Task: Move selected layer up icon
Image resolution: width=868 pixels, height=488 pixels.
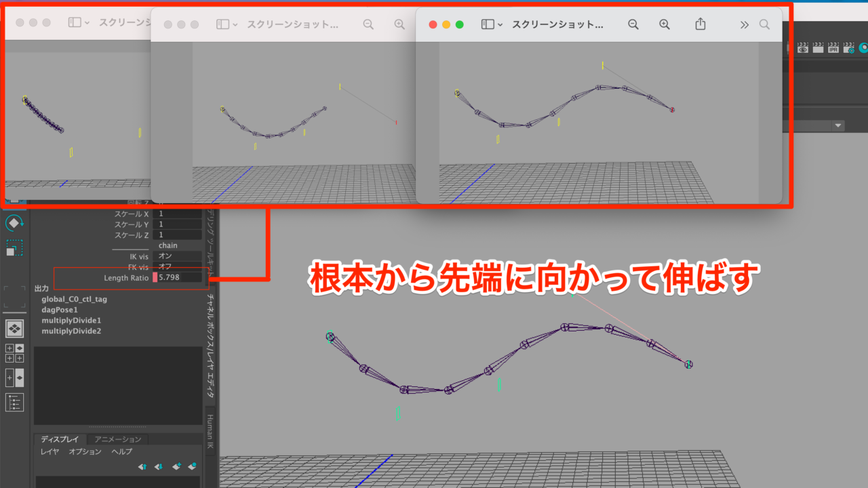Action: (x=142, y=466)
